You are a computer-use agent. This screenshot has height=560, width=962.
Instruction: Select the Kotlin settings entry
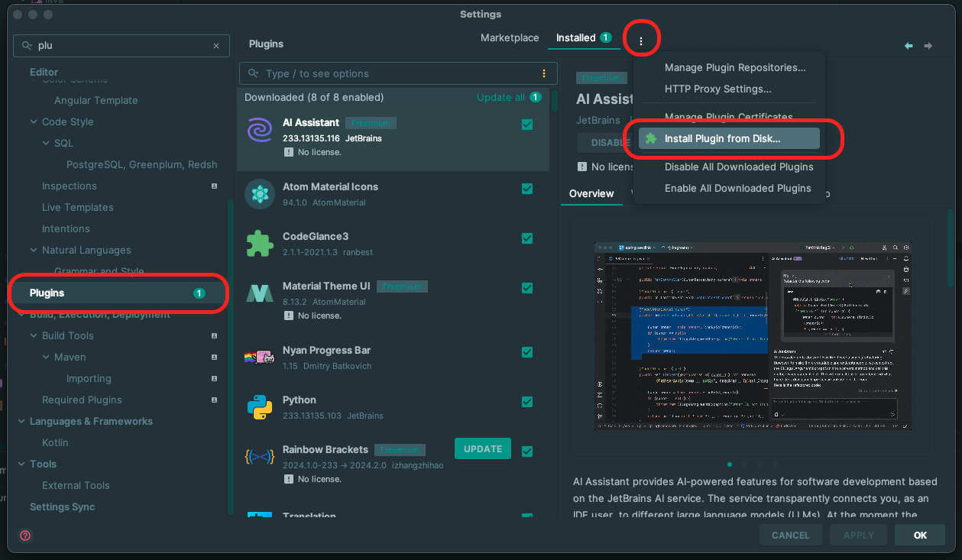(55, 442)
